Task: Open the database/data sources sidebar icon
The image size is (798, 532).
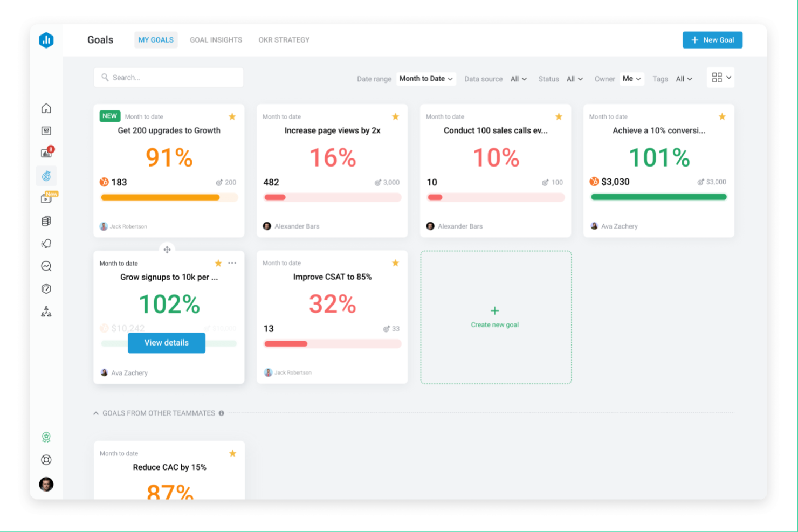Action: click(x=46, y=220)
